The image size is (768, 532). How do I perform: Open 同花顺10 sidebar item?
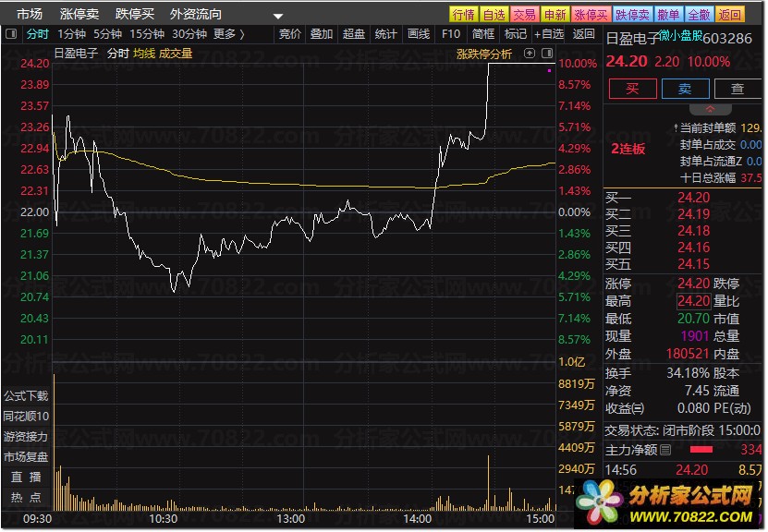pyautogui.click(x=26, y=416)
